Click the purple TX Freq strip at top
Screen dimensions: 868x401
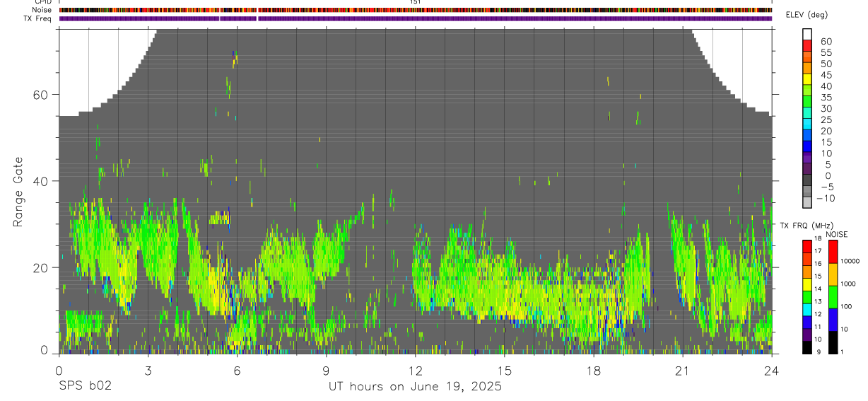click(416, 18)
